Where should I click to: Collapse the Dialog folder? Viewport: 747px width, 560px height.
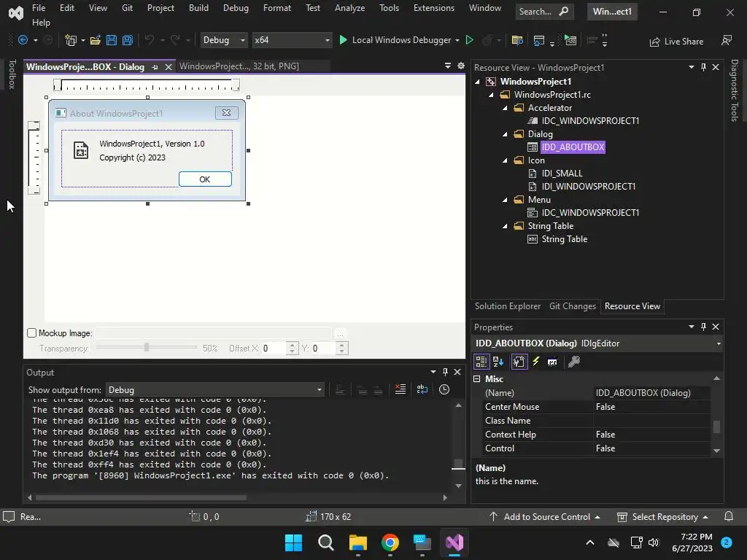pos(505,134)
